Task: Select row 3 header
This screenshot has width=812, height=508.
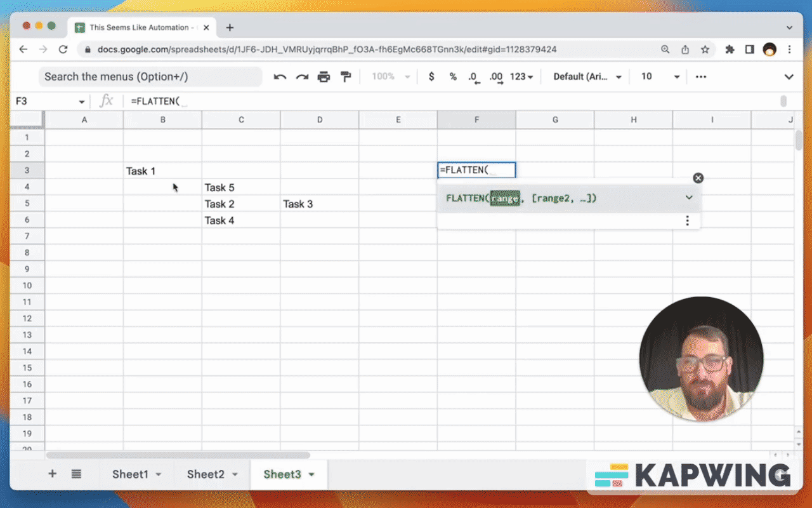Action: 27,170
